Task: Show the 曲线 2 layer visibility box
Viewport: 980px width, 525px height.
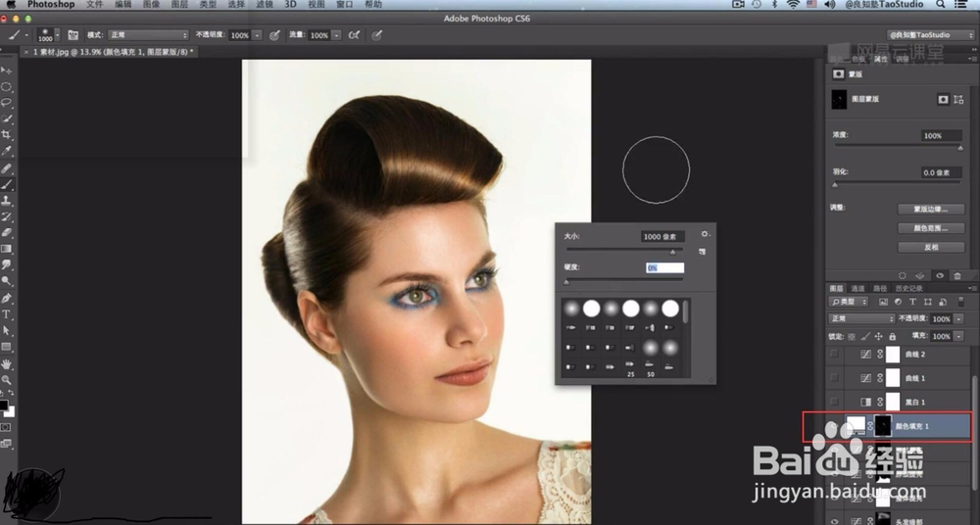Action: point(835,354)
